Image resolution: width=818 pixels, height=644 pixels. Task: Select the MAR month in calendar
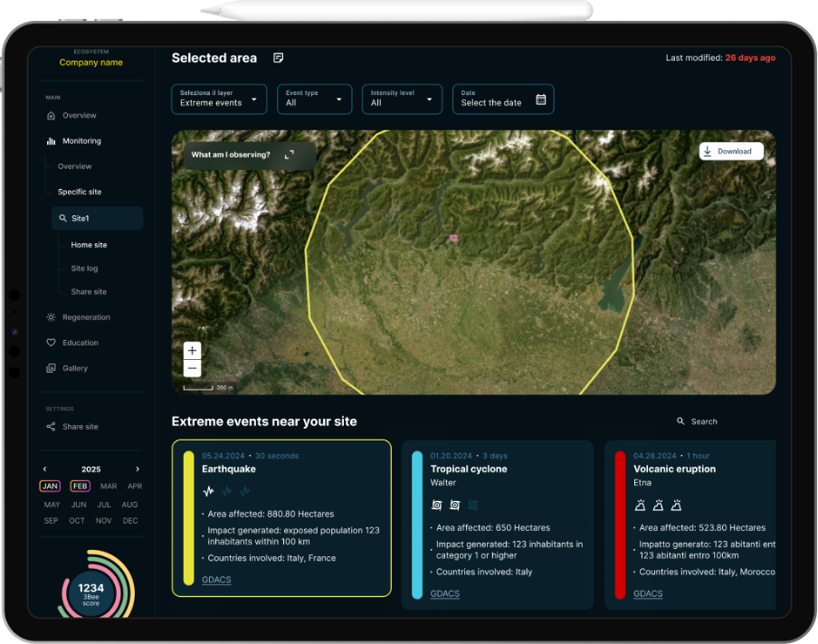click(109, 487)
